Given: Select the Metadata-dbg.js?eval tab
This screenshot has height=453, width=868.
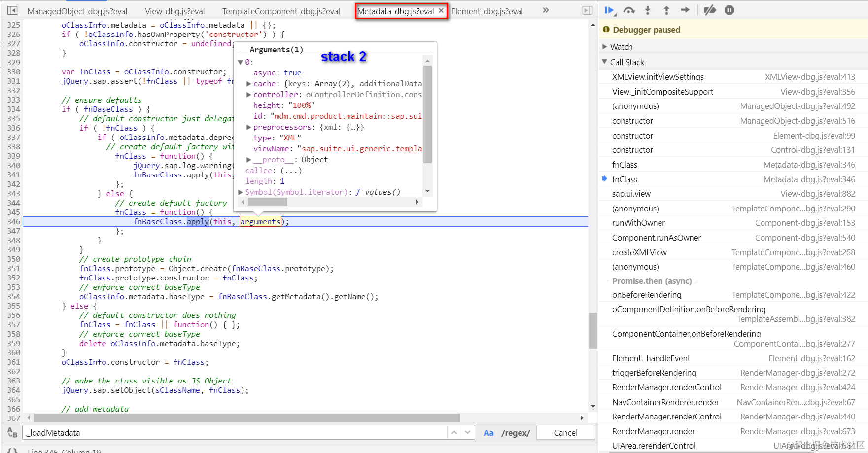Looking at the screenshot, I should point(395,11).
